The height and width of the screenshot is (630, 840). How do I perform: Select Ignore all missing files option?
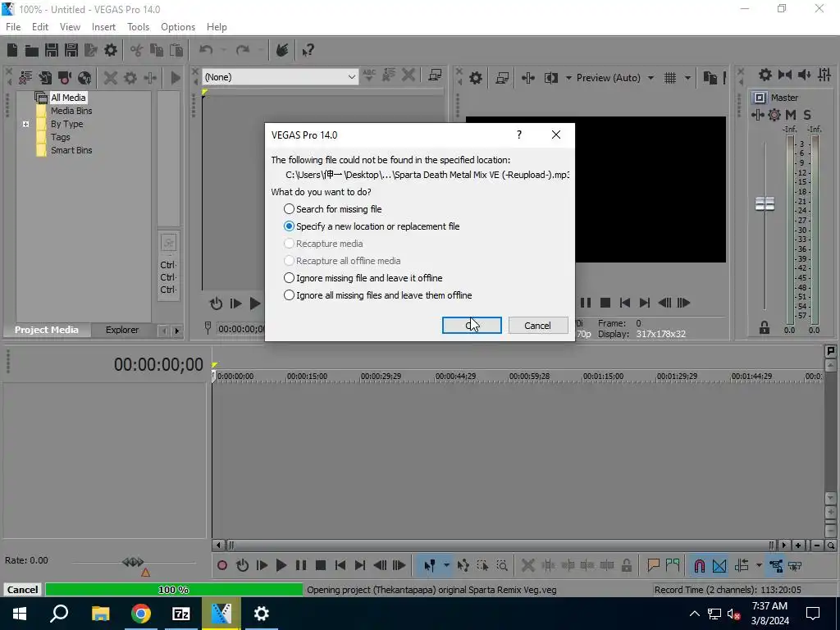(377, 295)
